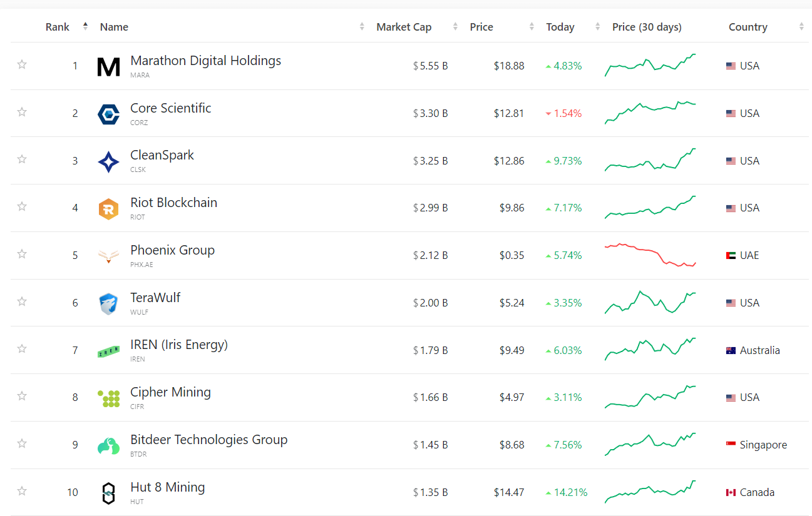Open the Phoenix Group company link
The width and height of the screenshot is (812, 516).
click(172, 250)
